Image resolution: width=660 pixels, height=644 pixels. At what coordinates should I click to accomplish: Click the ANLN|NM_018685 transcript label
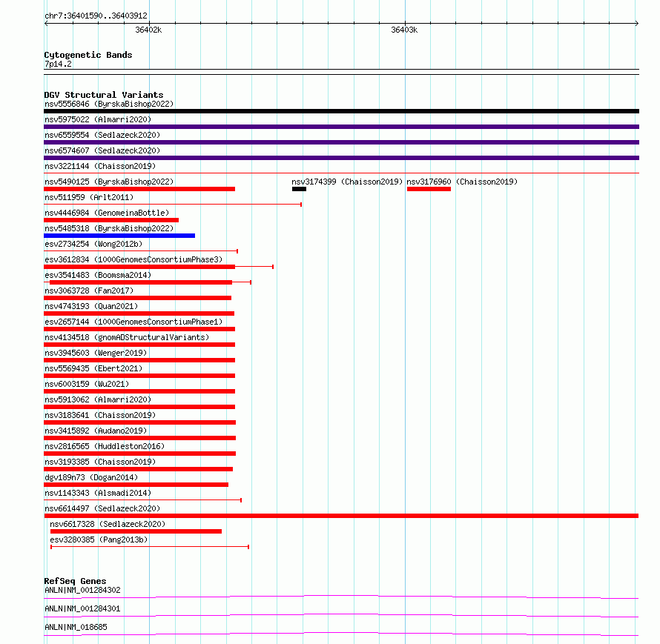click(x=76, y=627)
